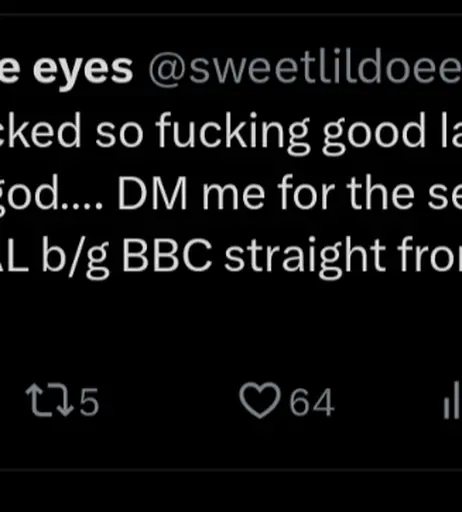
Task: Click 'DM' in the post body
Action: [x=152, y=194]
